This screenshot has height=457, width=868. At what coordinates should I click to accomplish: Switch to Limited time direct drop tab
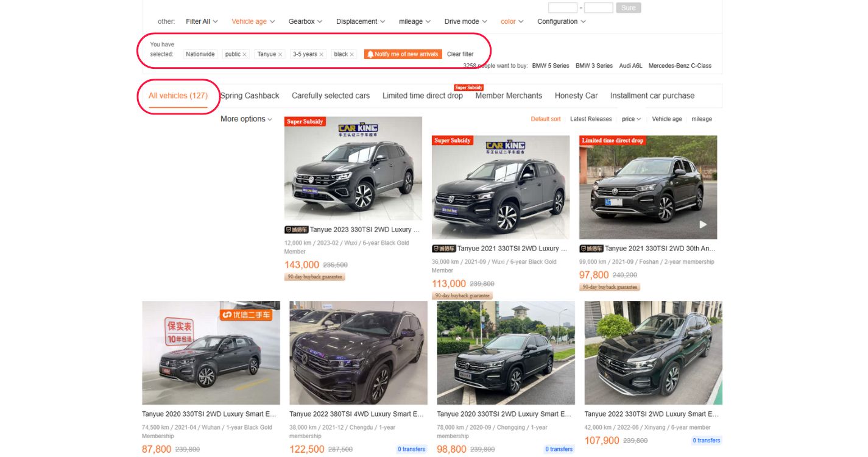[x=423, y=96]
